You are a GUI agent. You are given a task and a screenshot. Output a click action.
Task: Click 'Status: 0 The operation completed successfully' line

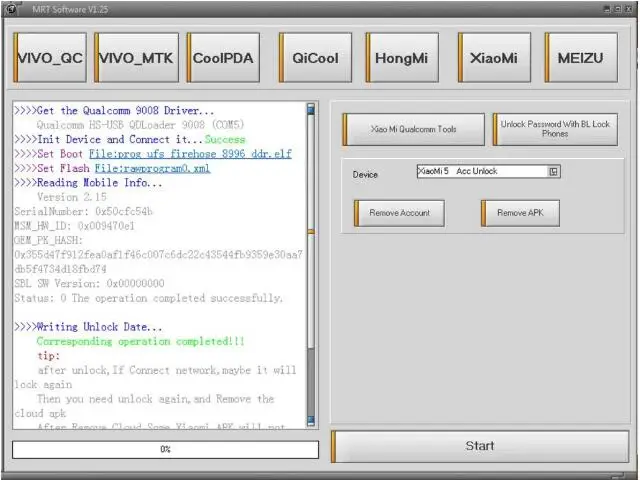(148, 298)
